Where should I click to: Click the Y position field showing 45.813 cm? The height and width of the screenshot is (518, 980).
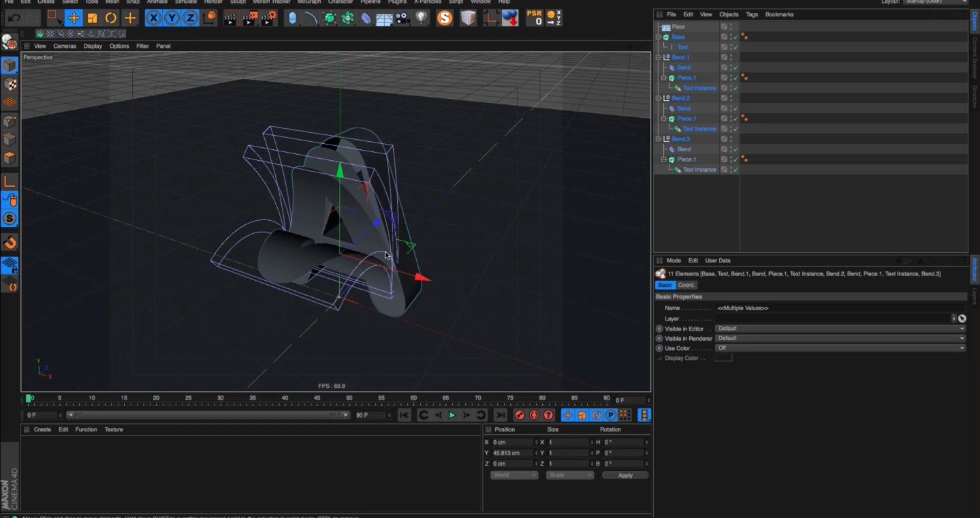click(x=512, y=453)
